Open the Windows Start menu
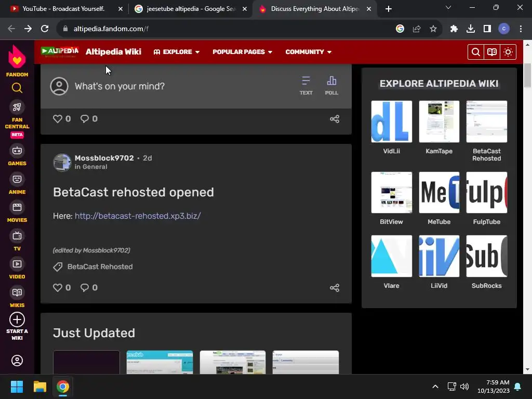532x399 pixels. 17,387
